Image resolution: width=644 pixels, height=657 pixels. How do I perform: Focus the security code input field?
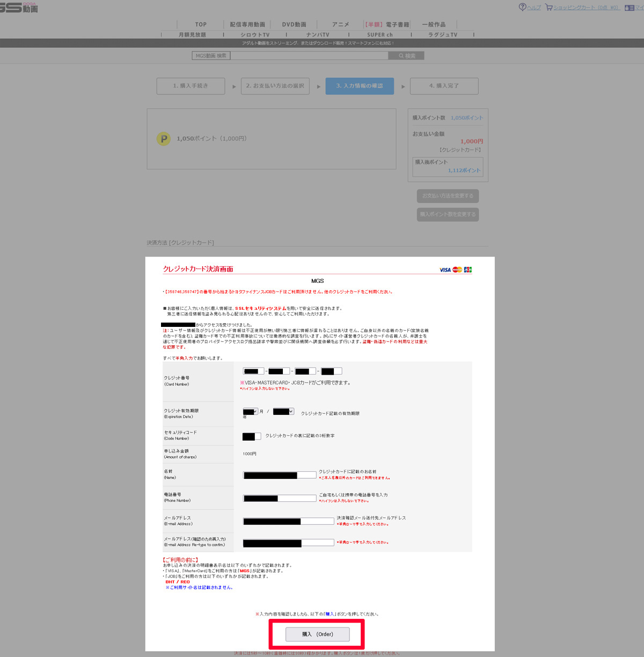252,436
